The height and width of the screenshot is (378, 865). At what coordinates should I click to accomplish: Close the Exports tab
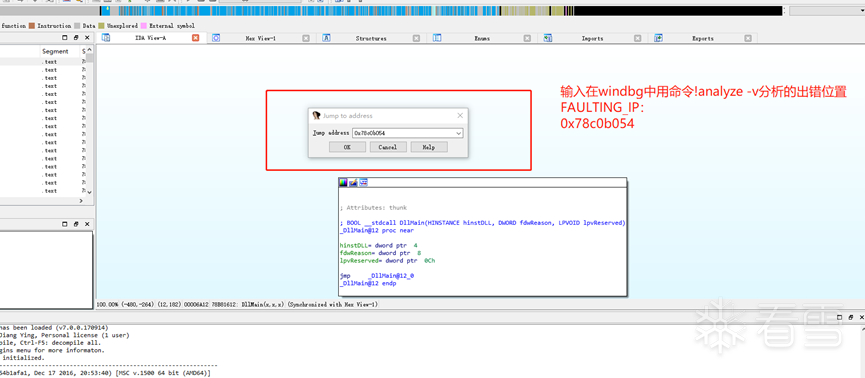[747, 38]
